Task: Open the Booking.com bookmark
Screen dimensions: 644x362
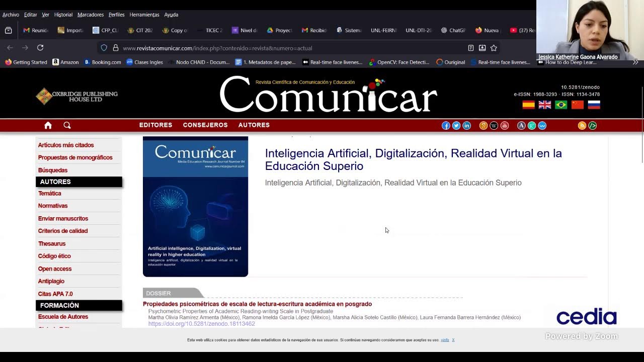Action: 103,62
